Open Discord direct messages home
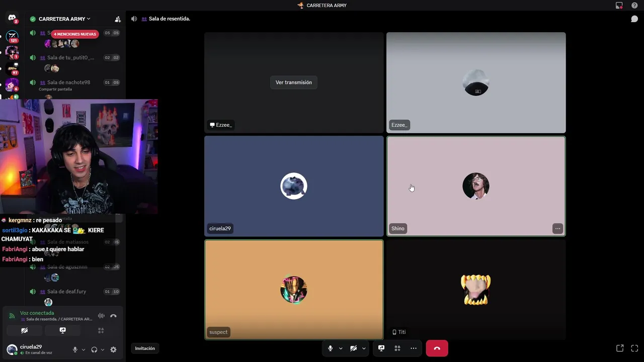644x362 pixels. (x=12, y=19)
